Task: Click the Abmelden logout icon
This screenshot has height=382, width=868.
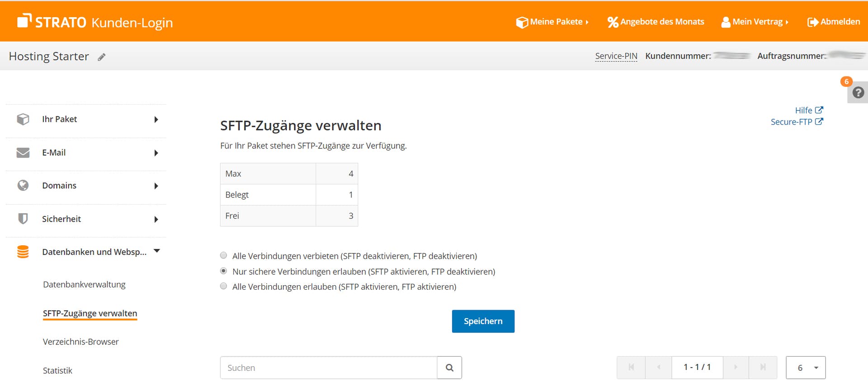Action: [x=813, y=22]
